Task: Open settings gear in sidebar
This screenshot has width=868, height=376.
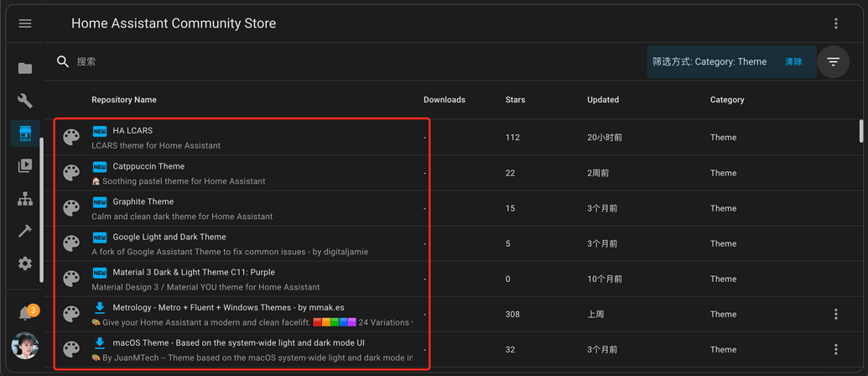Action: 25,264
